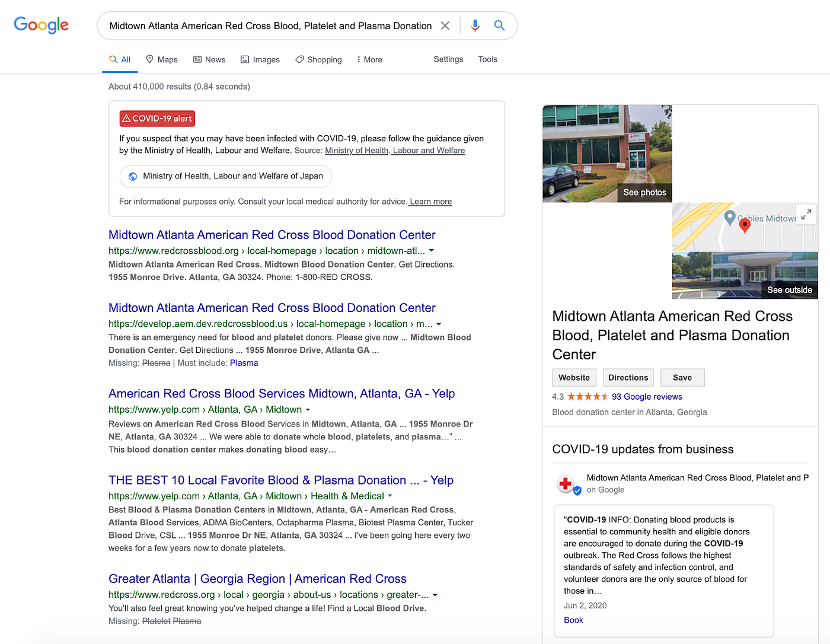
Task: Click inside the search input field
Action: (270, 25)
